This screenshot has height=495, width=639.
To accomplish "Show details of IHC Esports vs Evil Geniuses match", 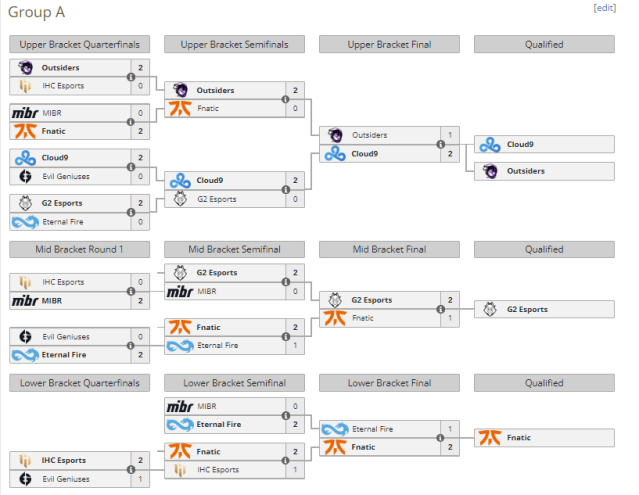I will click(131, 470).
